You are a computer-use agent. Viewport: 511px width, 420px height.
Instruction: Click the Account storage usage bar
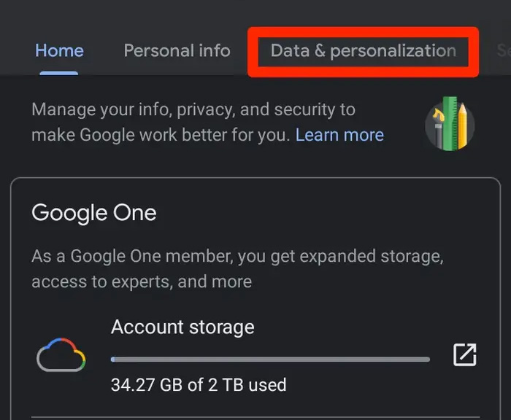click(x=270, y=359)
